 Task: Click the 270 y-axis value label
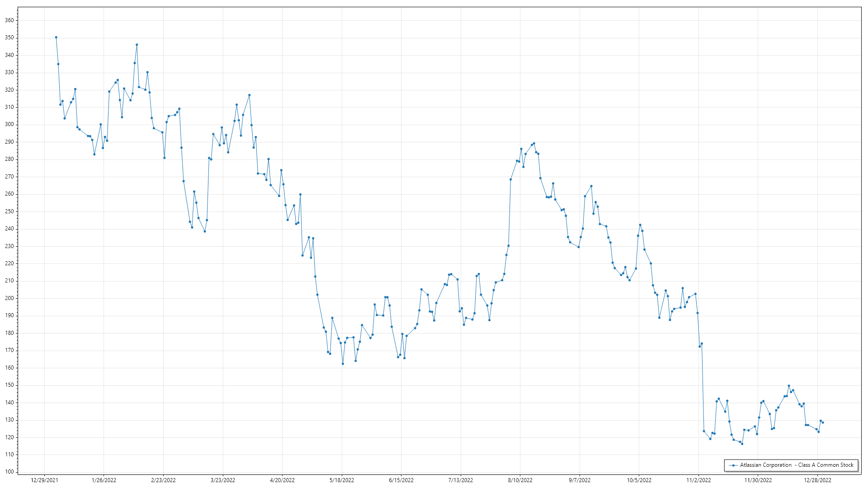pyautogui.click(x=9, y=177)
